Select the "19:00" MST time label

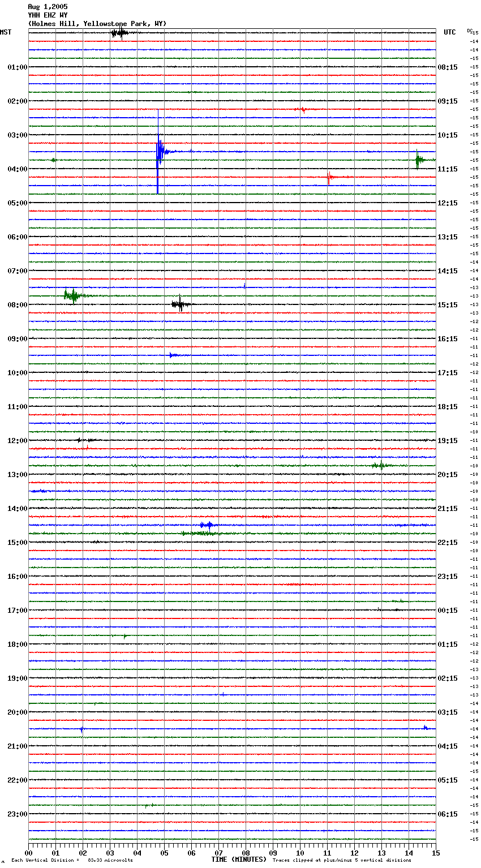[x=17, y=678]
